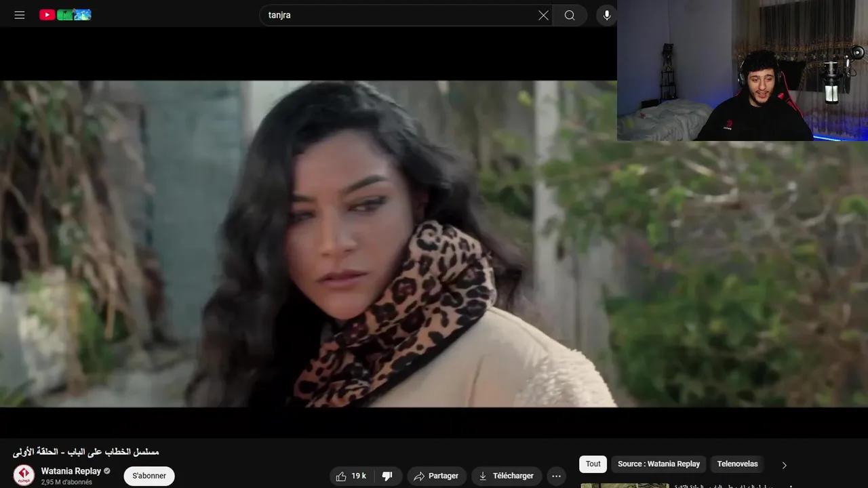Open the first suggested video thumbnail
This screenshot has height=488, width=868.
point(625,485)
